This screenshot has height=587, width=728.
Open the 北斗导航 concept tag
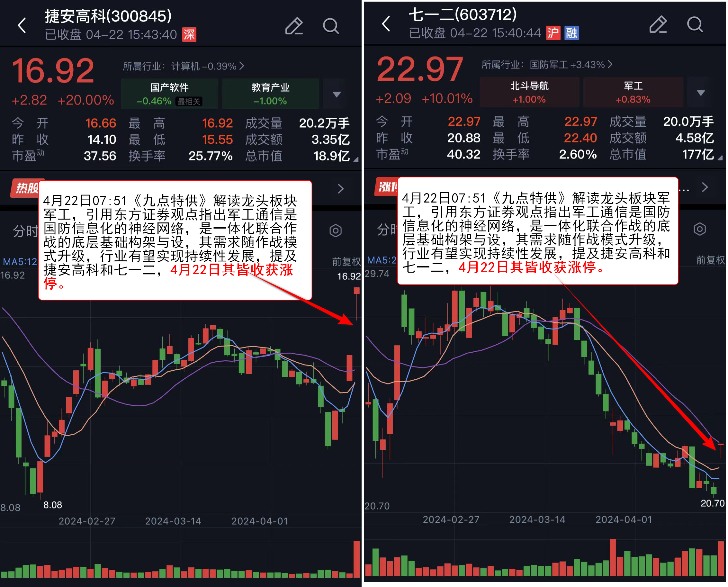tap(529, 92)
